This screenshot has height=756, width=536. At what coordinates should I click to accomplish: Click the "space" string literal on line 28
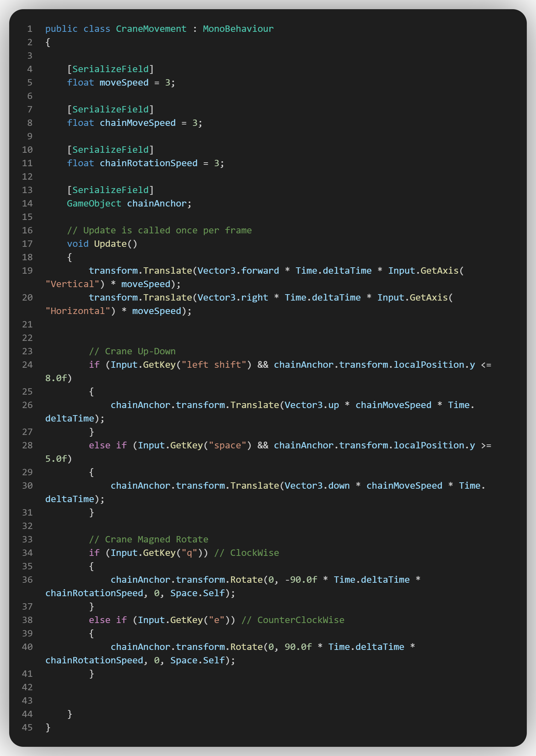tap(227, 445)
